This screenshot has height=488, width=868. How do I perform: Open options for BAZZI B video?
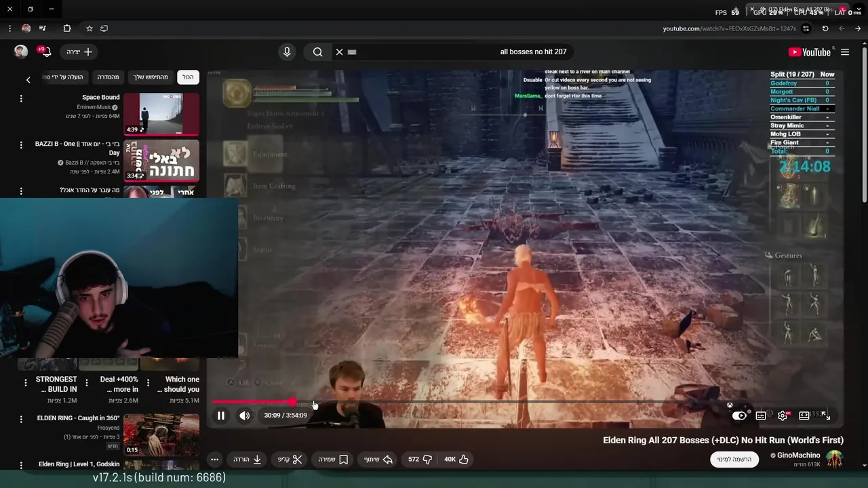21,145
